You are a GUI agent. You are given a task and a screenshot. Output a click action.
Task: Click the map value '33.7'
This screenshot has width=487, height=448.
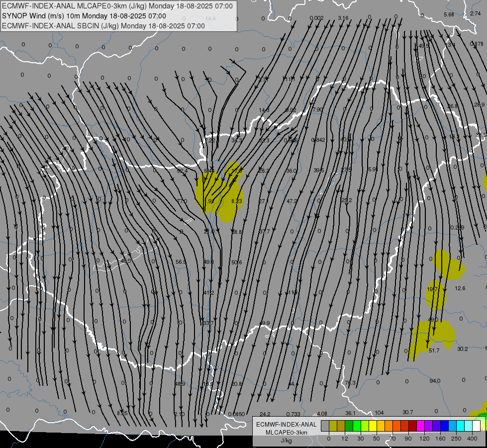208,324
